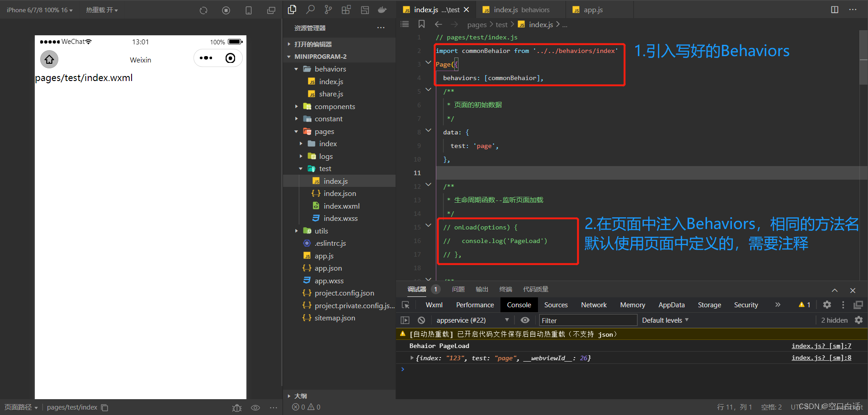Click the bookmark icon in breadcrumb bar
Viewport: 868px width, 415px height.
point(421,24)
